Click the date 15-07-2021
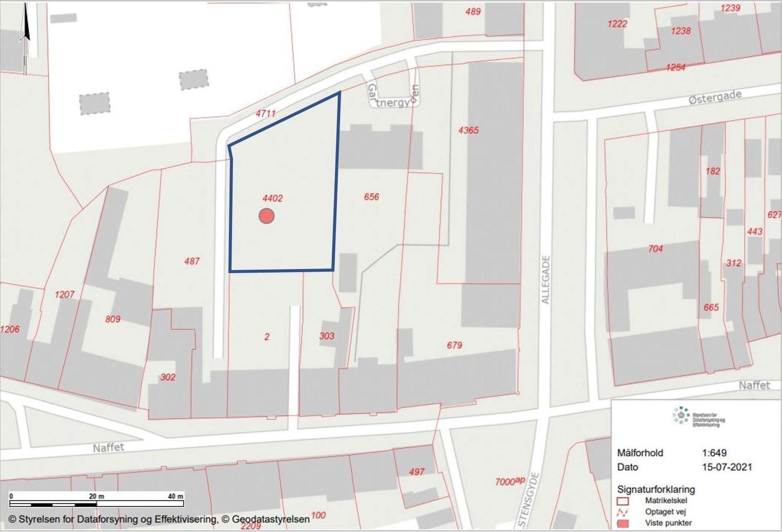Image resolution: width=782 pixels, height=532 pixels. coord(726,467)
